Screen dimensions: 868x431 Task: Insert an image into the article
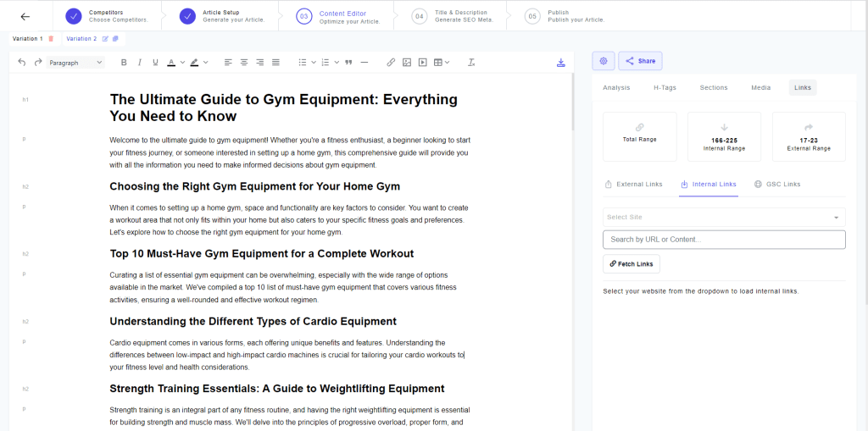click(407, 63)
